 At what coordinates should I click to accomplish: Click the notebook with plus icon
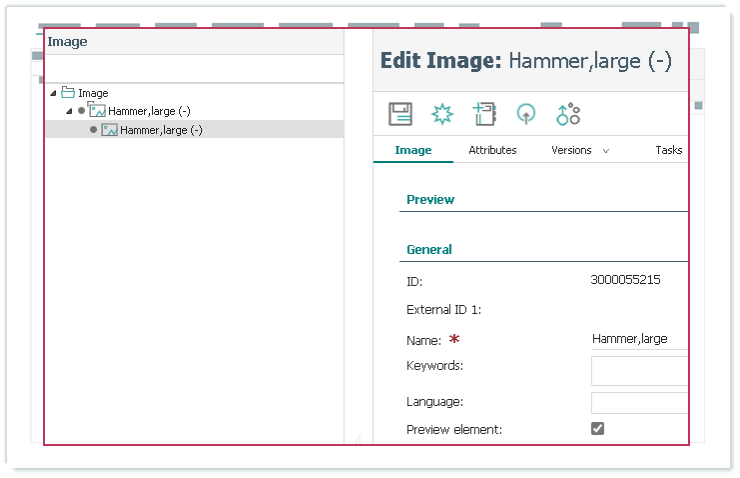485,114
